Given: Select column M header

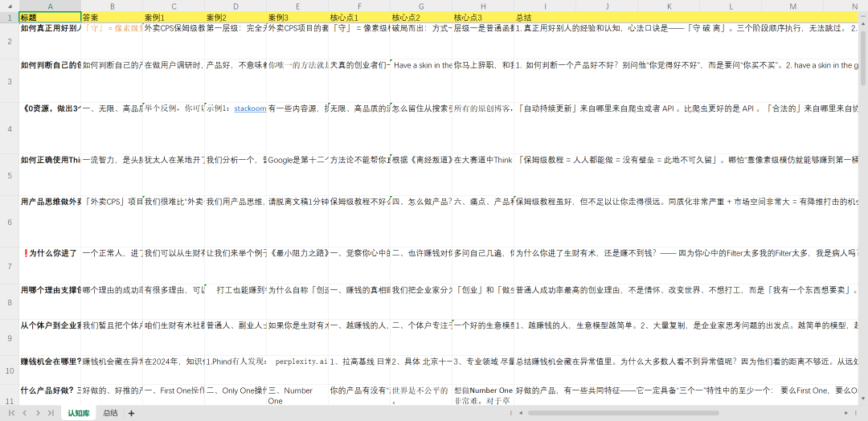Looking at the screenshot, I should pos(792,6).
